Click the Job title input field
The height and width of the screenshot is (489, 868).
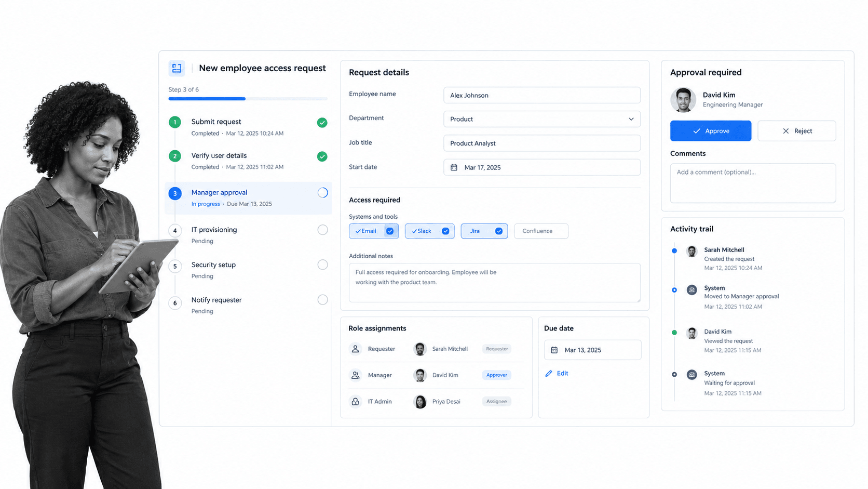(541, 143)
